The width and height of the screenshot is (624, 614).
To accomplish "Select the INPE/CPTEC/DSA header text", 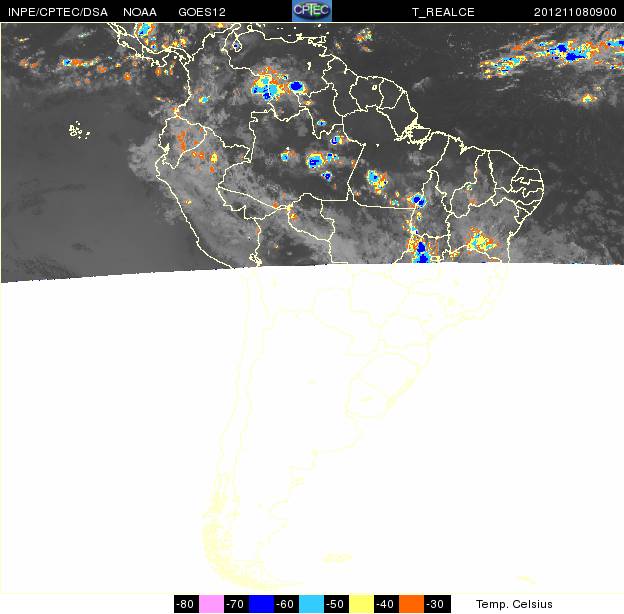I will [58, 12].
